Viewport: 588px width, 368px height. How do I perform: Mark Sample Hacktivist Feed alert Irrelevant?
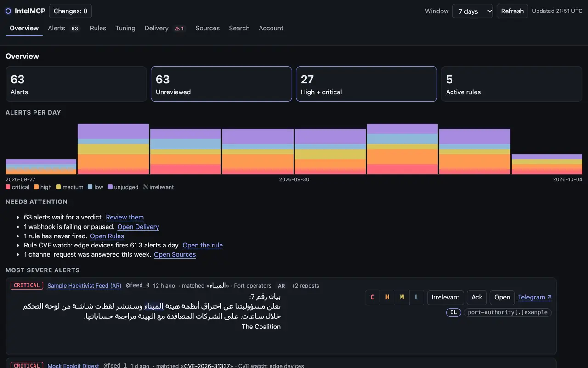[446, 297]
